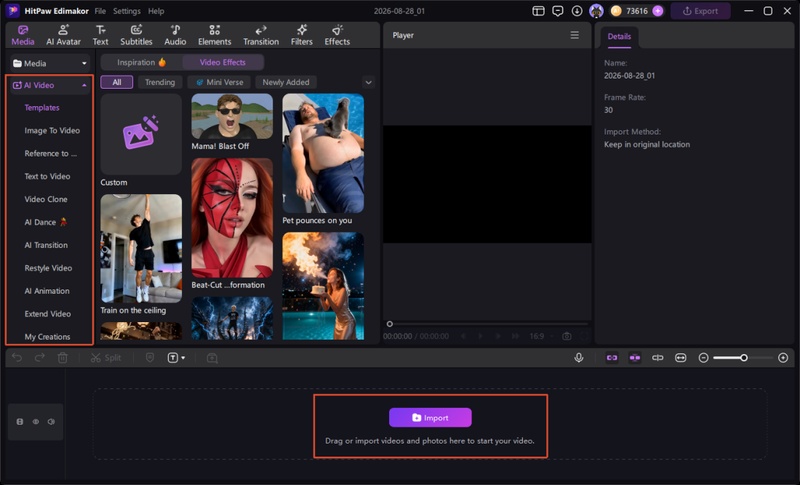Open the feedback message icon

pos(558,11)
